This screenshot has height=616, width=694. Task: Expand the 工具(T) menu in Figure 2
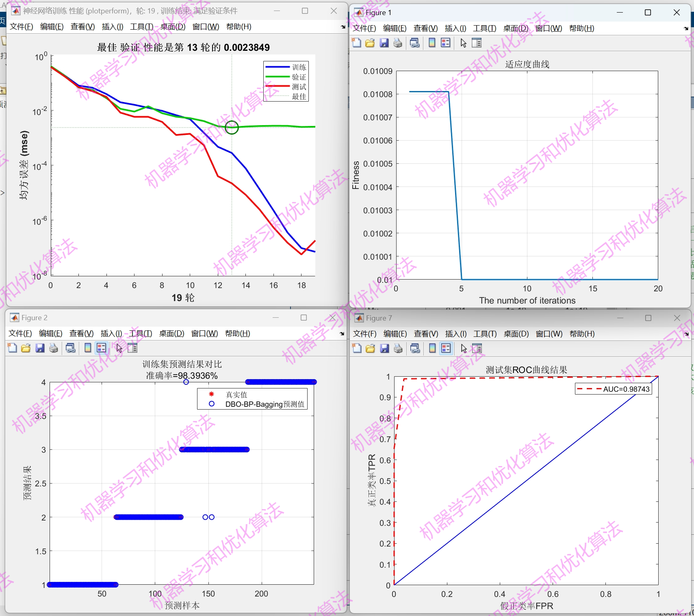[x=141, y=333]
